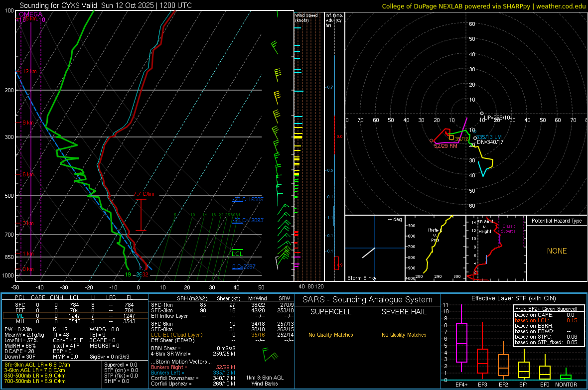This screenshot has width=588, height=390.
Task: Click the Wind Speed (knots) panel header
Action: pyautogui.click(x=306, y=17)
